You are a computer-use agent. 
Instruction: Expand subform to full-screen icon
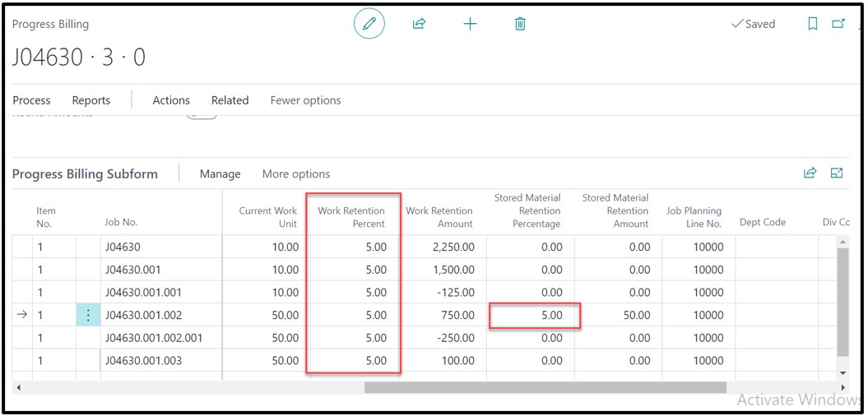[837, 173]
